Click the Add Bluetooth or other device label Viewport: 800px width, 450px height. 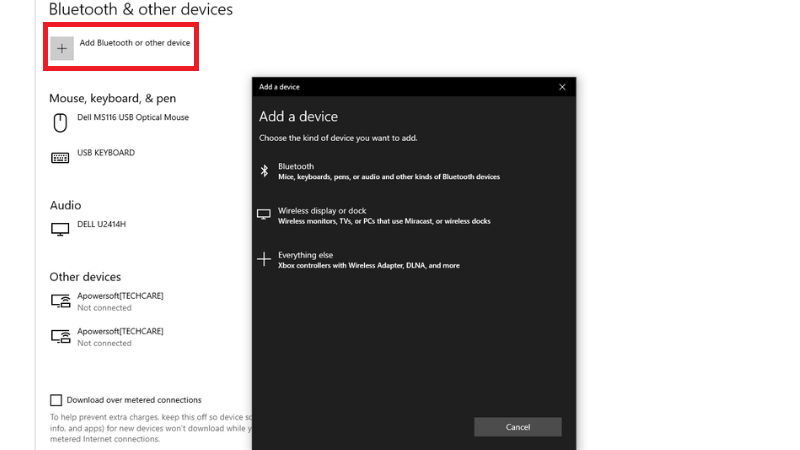[135, 44]
